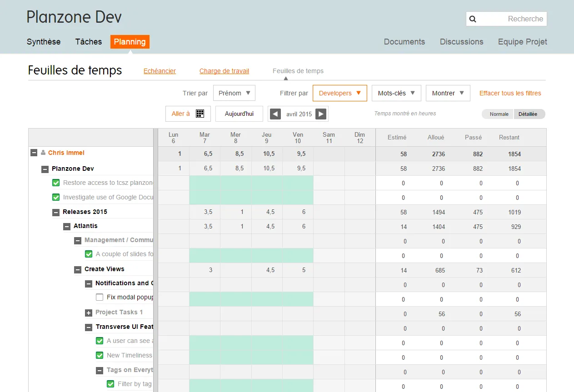The image size is (574, 392).
Task: Toggle checkbox for Restore access to tcsz planzone
Action: 56,183
